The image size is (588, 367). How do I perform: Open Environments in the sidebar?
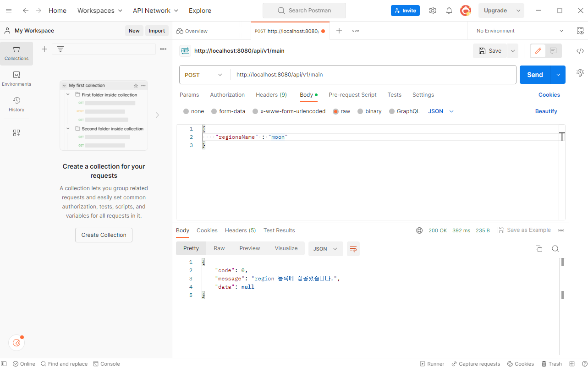(16, 79)
